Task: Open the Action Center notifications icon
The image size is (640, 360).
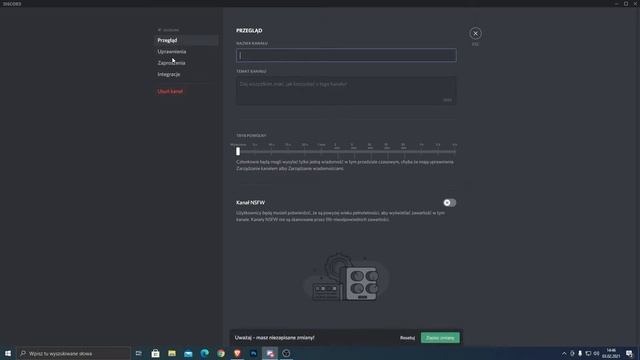Action: 629,353
